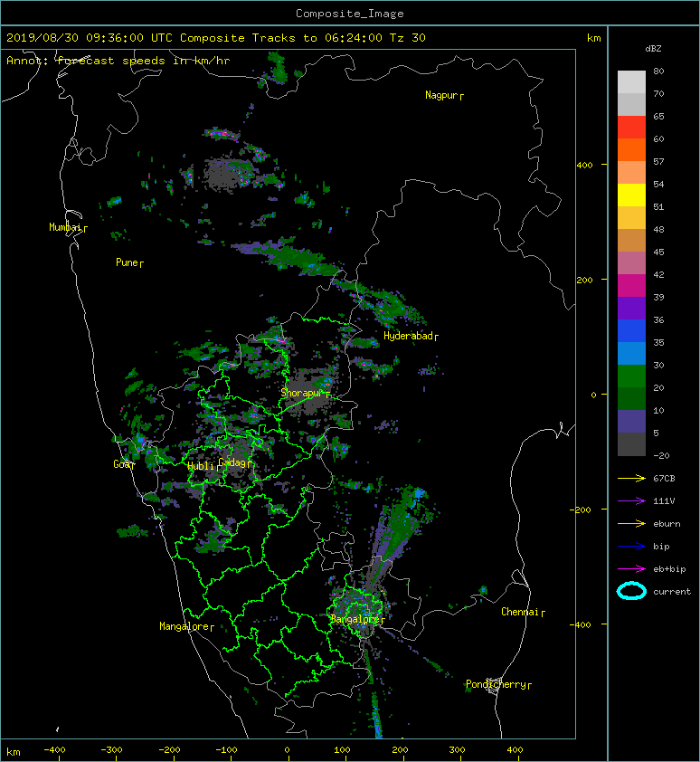
Task: Select the Bangalore city label
Action: tap(355, 619)
